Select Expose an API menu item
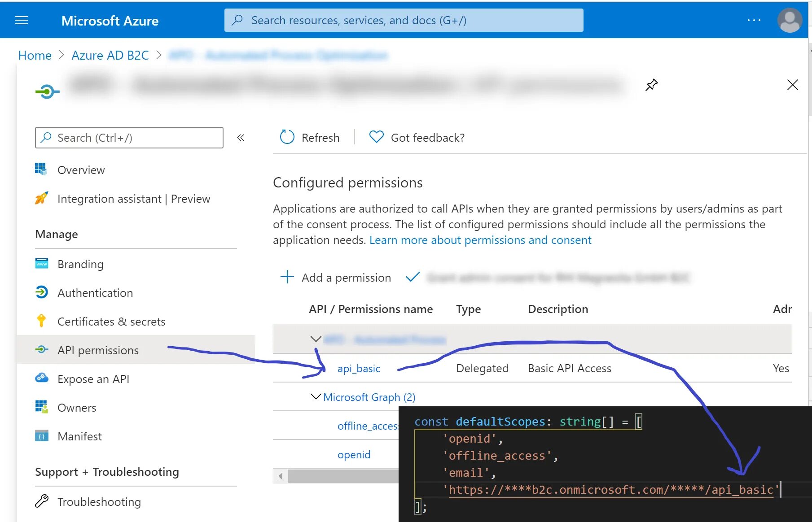Image resolution: width=812 pixels, height=522 pixels. pyautogui.click(x=93, y=379)
